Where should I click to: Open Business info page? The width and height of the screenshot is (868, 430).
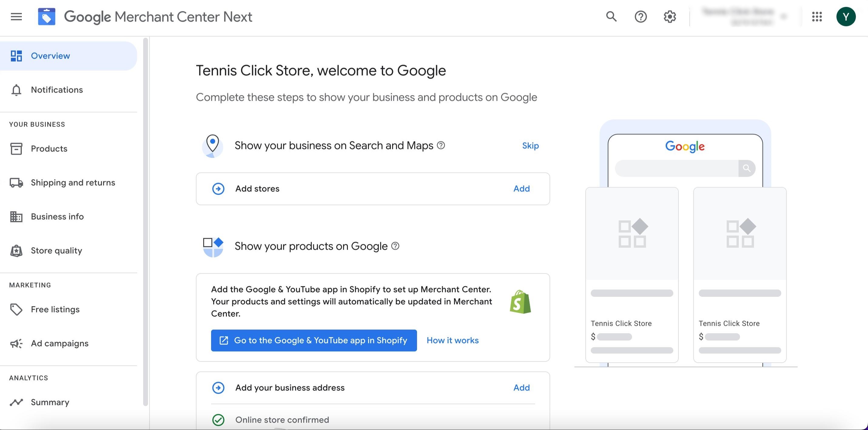click(69, 217)
